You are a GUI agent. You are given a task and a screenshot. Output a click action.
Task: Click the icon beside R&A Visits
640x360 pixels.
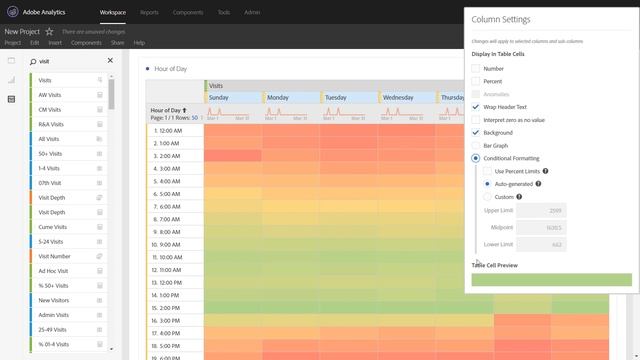click(x=100, y=124)
